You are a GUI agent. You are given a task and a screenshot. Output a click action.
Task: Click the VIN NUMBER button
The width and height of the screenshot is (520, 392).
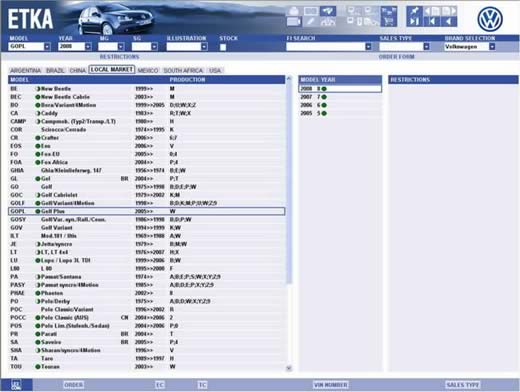coord(331,385)
